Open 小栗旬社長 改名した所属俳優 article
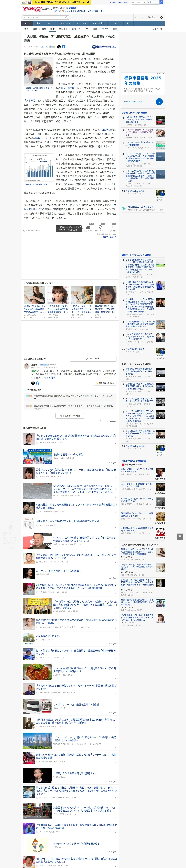Screen dimensions: 186x868 point(76,506)
